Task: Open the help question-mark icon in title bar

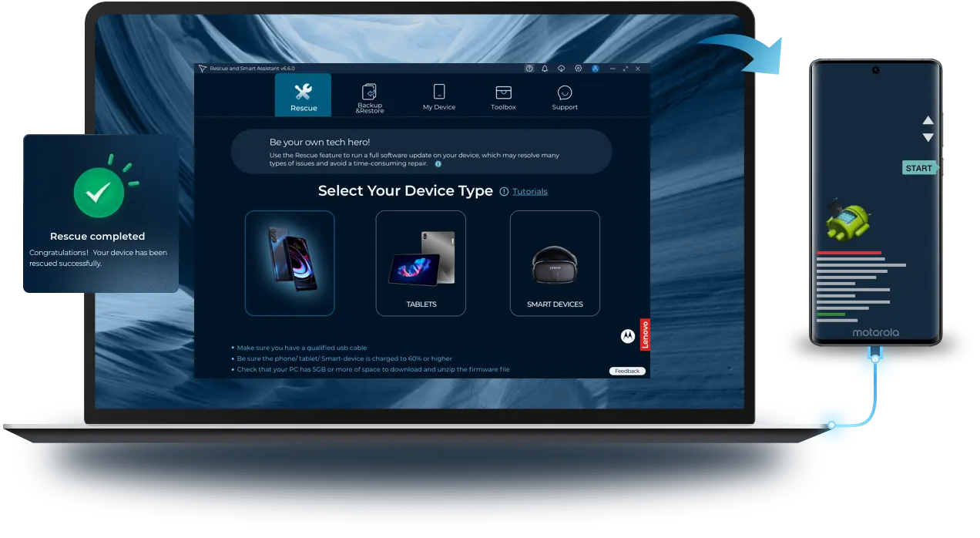Action: click(x=529, y=69)
